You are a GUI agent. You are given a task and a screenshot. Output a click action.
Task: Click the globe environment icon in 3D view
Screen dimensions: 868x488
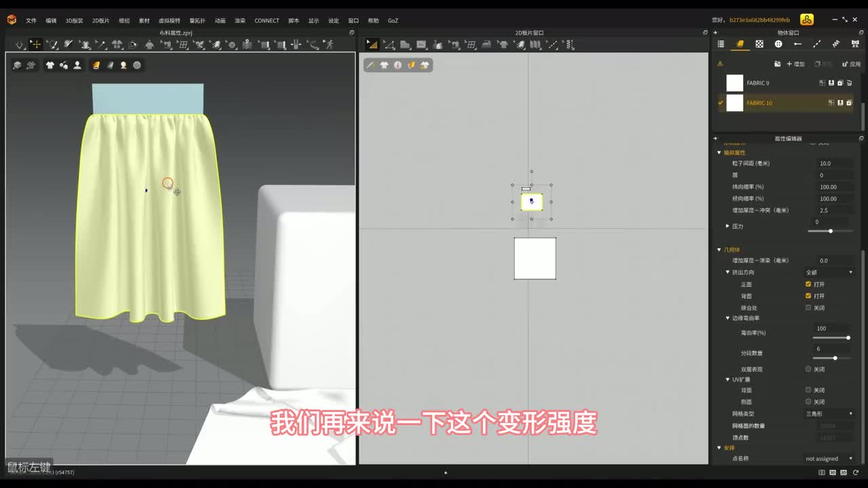tap(137, 65)
